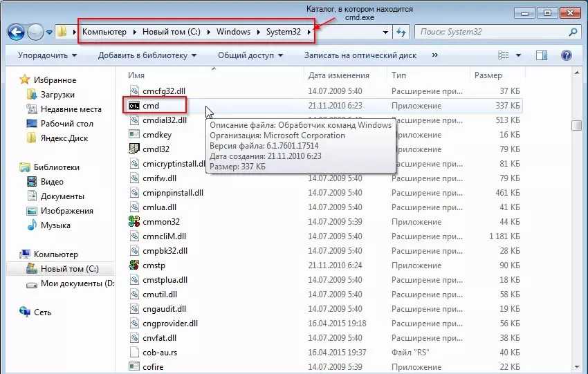Sort by the Размер column header

click(488, 75)
